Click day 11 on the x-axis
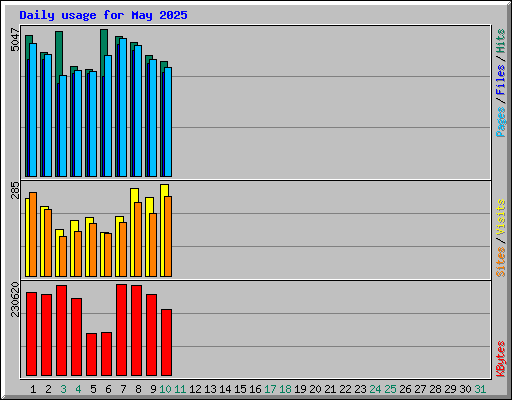The image size is (512, 400). [180, 389]
